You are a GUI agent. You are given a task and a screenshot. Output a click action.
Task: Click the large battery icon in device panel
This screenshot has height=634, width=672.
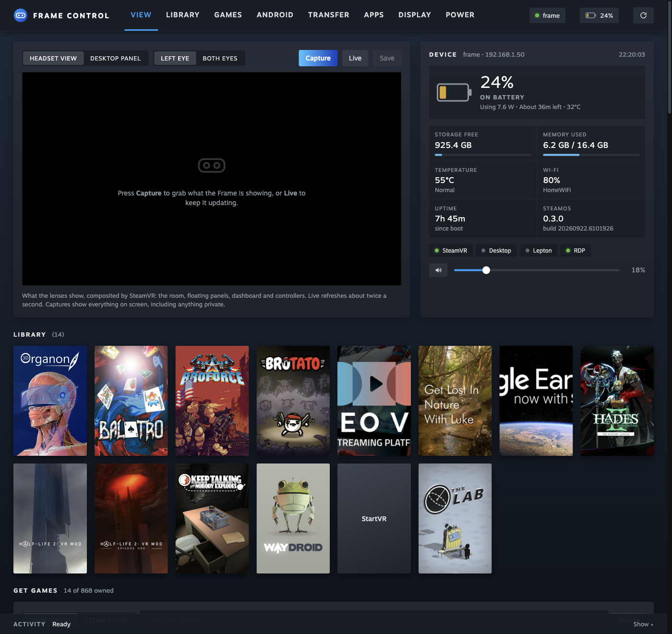tap(454, 92)
